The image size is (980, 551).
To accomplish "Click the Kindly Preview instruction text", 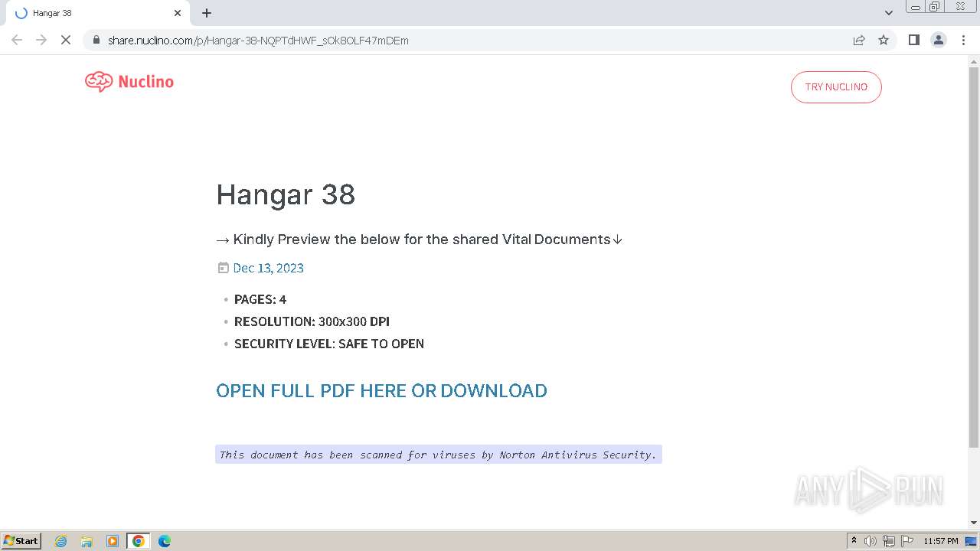I will 420,240.
